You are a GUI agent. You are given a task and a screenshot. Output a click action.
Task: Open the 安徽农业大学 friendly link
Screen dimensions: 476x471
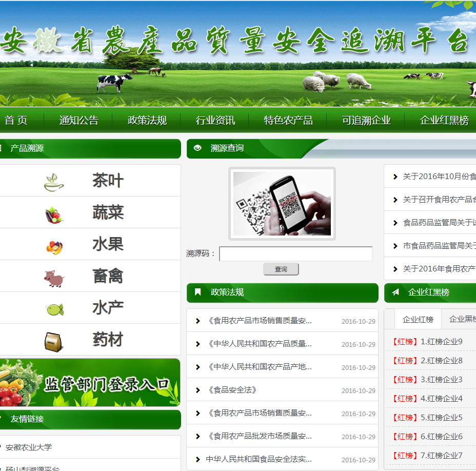[29, 447]
